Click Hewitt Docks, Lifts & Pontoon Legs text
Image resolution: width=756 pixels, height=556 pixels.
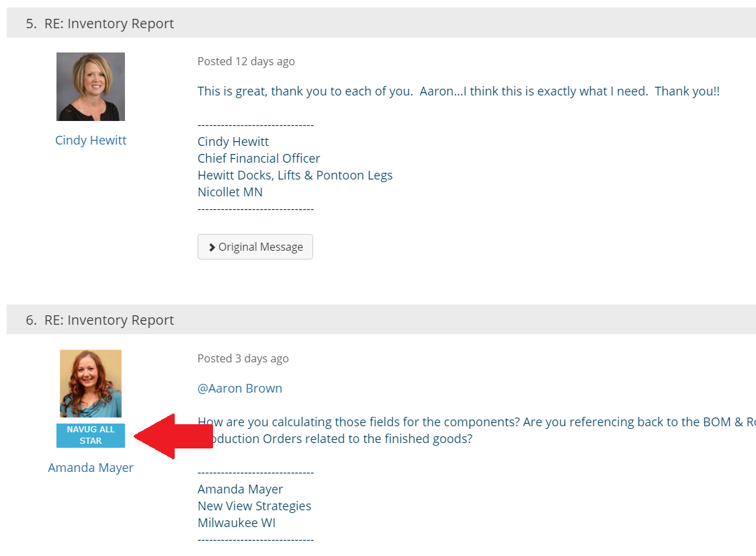click(295, 175)
